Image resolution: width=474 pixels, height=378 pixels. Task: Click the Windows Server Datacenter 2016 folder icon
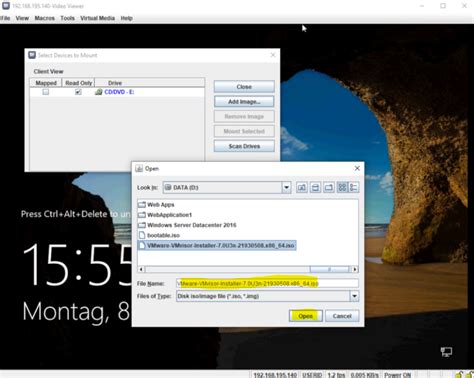pos(142,225)
